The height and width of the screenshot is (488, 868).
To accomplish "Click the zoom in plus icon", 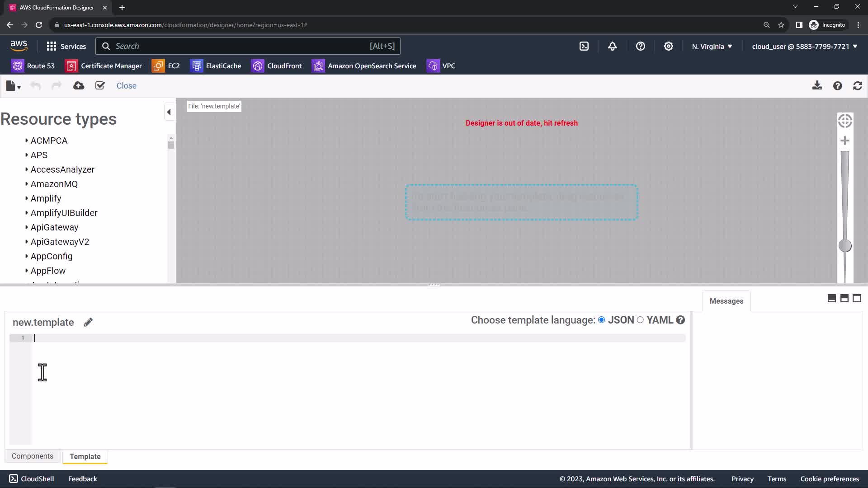I will click(844, 141).
